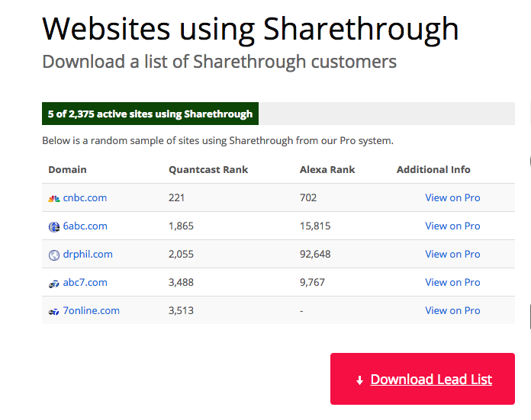Select the Quantcast Rank column header
The height and width of the screenshot is (420, 531).
point(208,169)
